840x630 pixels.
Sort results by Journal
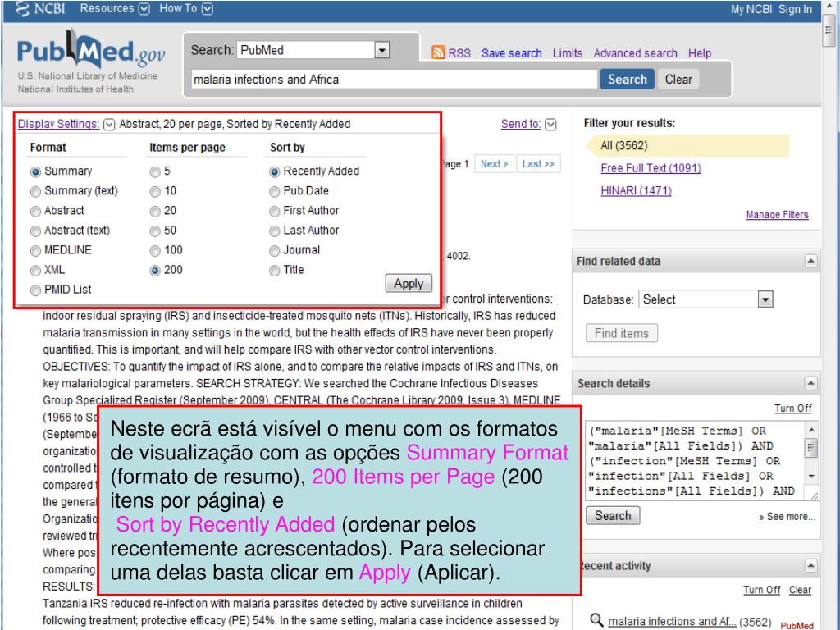(x=274, y=251)
